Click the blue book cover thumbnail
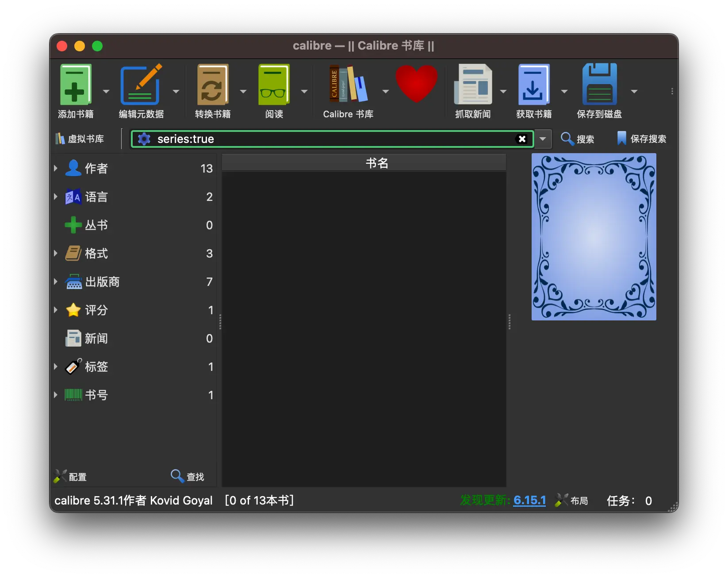 594,237
